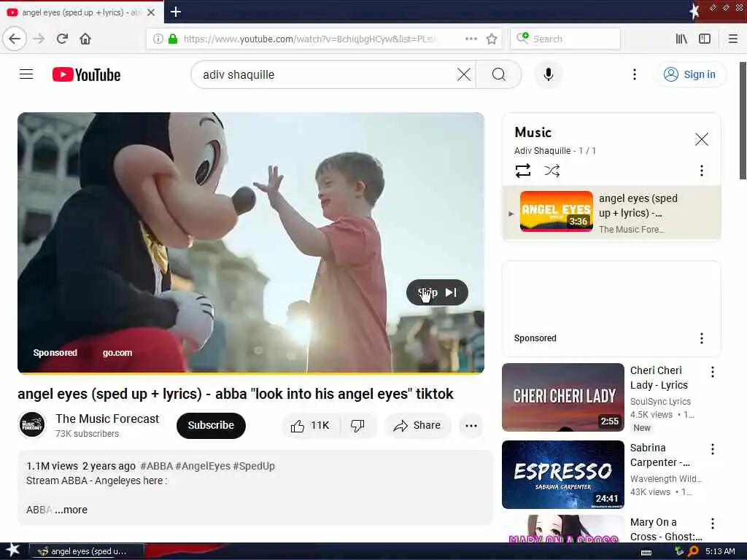Share the angel eyes video
747x560 pixels.
point(417,425)
